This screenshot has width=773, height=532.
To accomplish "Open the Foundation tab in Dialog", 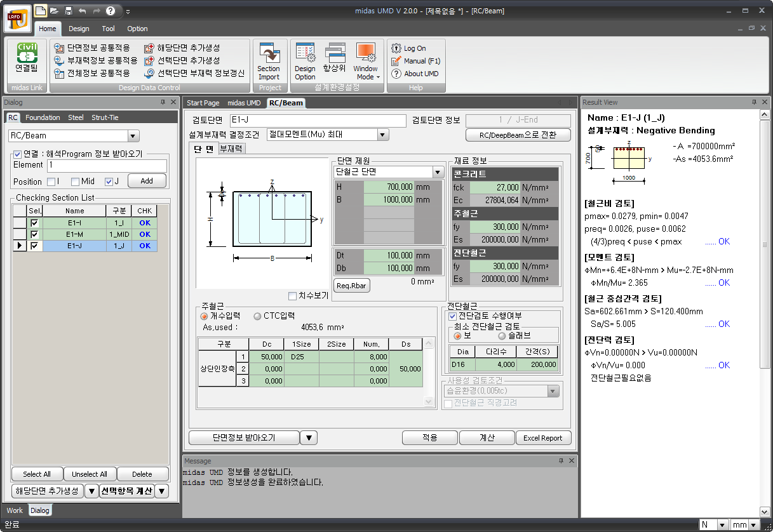I will 43,117.
